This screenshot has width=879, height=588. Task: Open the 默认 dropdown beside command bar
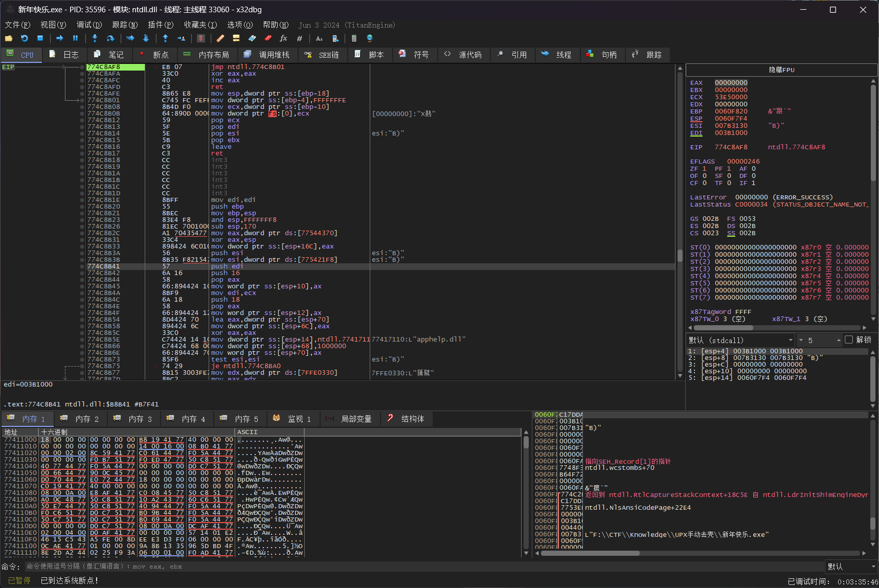coord(851,567)
